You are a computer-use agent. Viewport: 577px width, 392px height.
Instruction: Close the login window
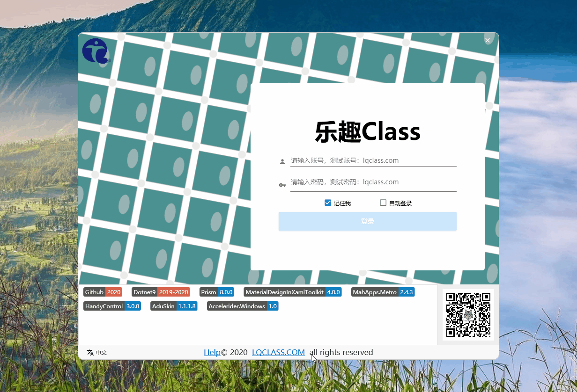pos(488,41)
